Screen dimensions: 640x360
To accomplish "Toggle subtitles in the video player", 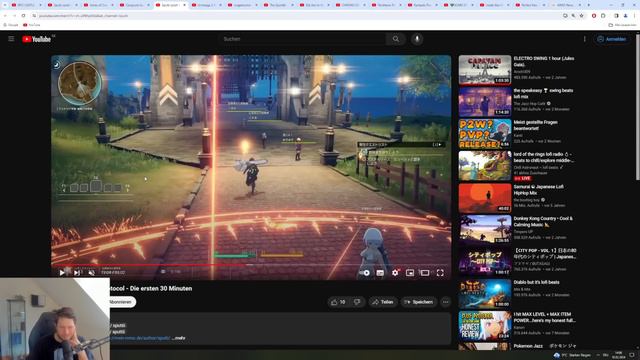I will [380, 273].
